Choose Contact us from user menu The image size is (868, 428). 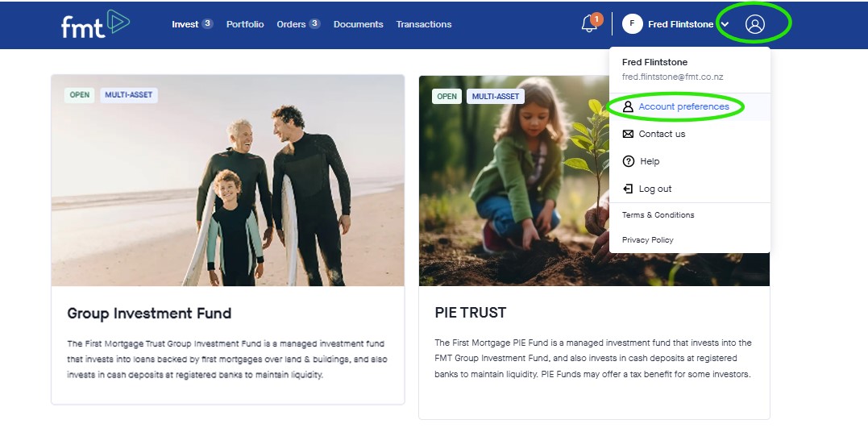pos(662,134)
